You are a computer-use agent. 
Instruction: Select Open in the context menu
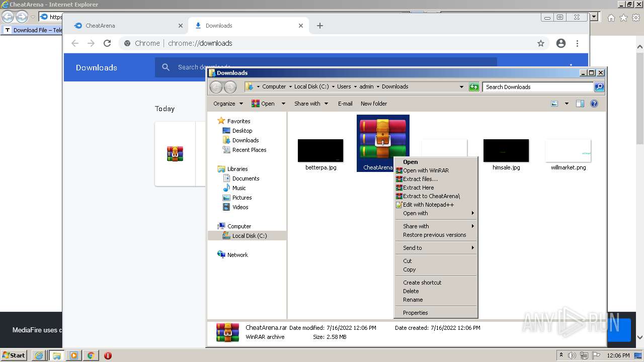point(436,162)
